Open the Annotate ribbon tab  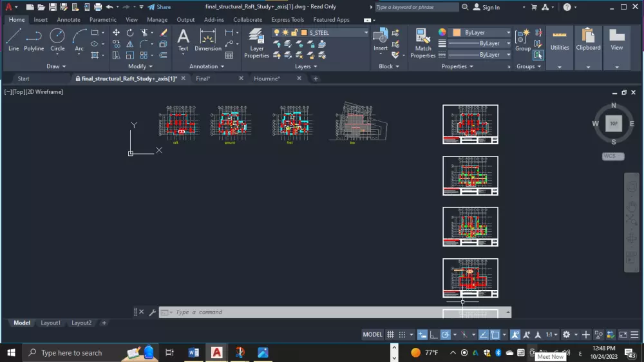tap(68, 20)
